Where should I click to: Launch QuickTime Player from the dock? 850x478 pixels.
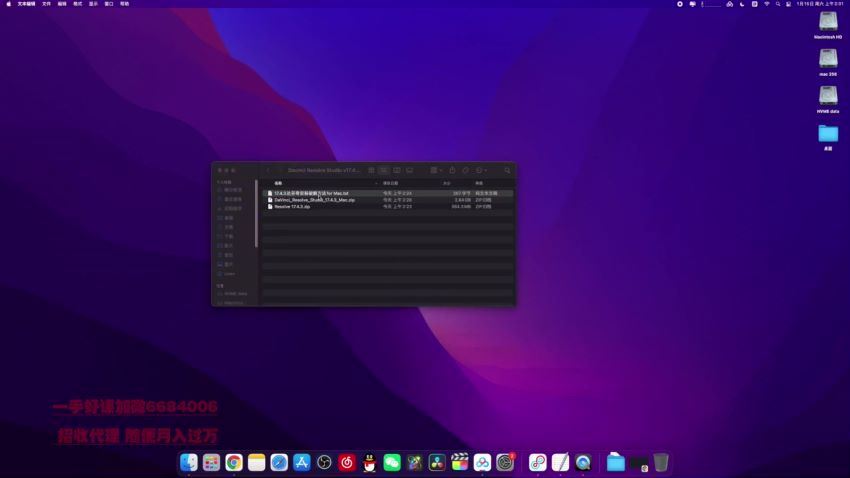(583, 462)
